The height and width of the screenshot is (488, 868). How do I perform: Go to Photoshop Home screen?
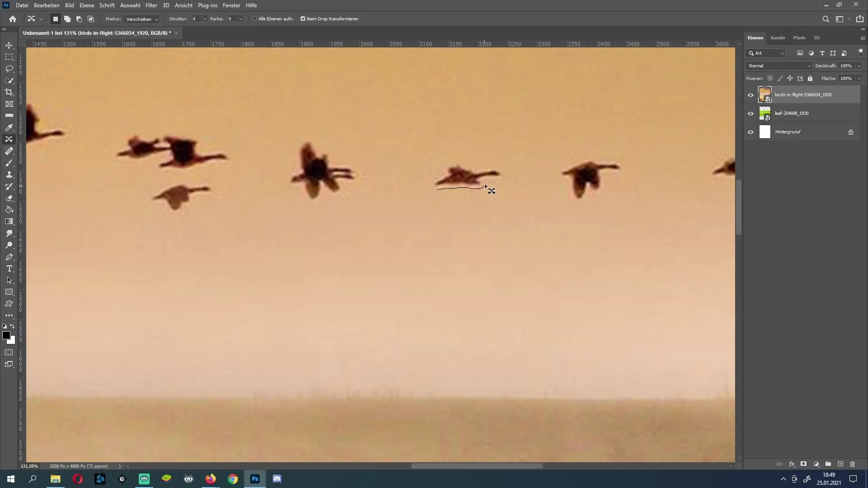point(13,19)
